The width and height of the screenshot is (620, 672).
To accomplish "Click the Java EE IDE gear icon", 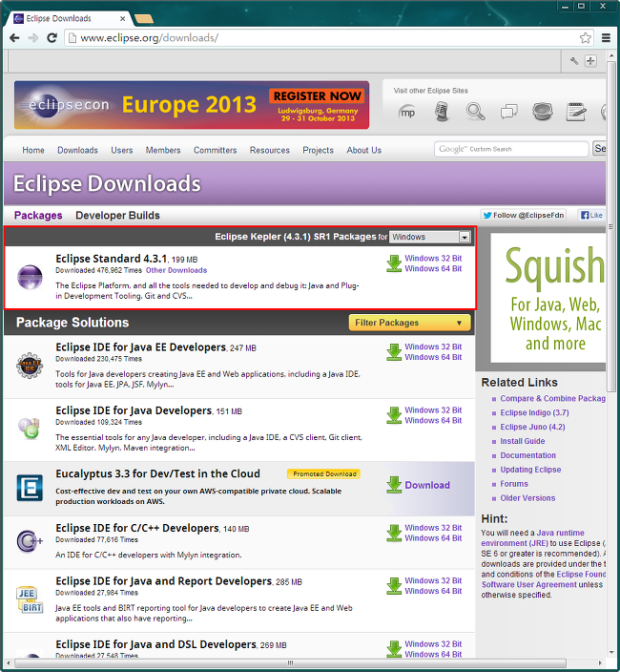I will (x=30, y=366).
